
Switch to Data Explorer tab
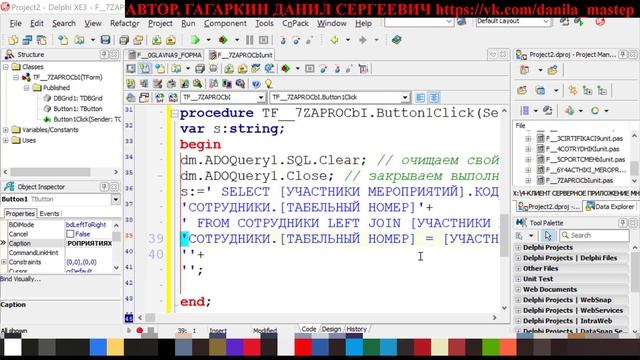pos(610,207)
